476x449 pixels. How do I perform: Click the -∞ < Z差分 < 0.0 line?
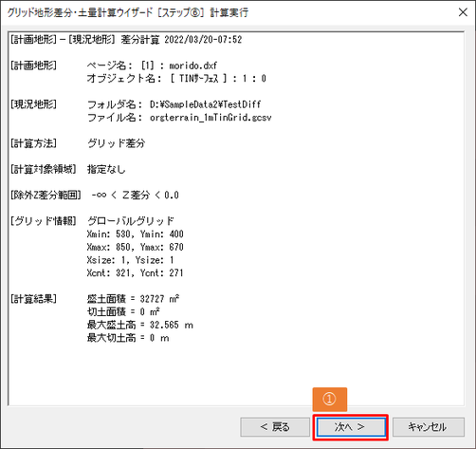[x=136, y=196]
